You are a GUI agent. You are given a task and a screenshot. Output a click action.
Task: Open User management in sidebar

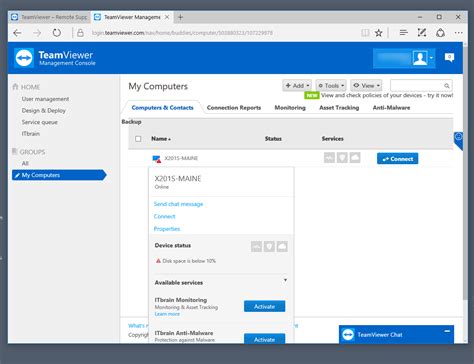tap(45, 99)
